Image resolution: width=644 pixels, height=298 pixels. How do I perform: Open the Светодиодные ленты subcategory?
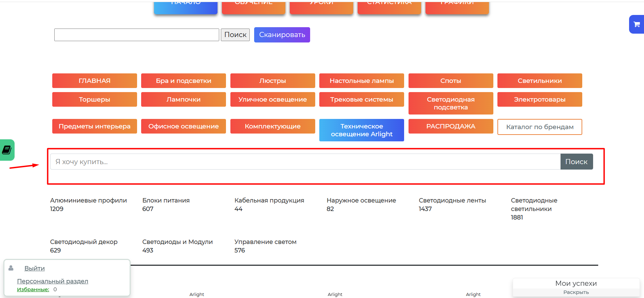tap(452, 200)
